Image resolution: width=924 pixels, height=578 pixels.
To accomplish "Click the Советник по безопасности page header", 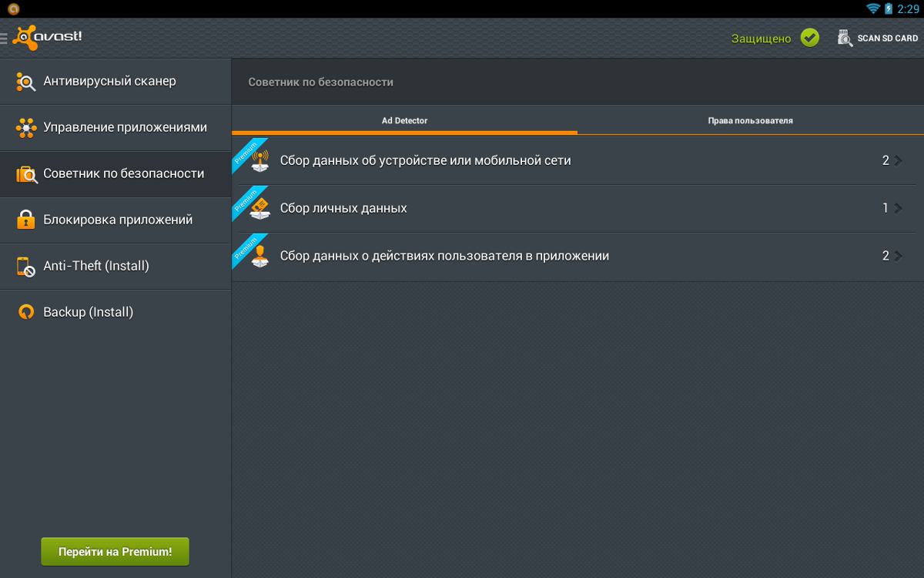I will (x=320, y=82).
